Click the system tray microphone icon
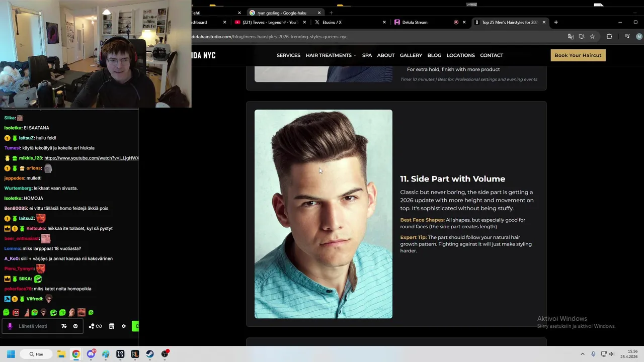Viewport: 644px width, 362px height. click(594, 354)
